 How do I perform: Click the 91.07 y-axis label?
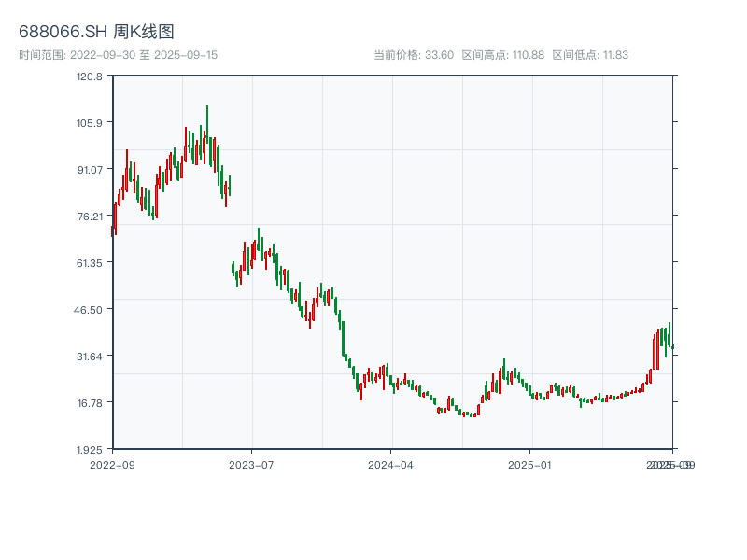pyautogui.click(x=90, y=170)
